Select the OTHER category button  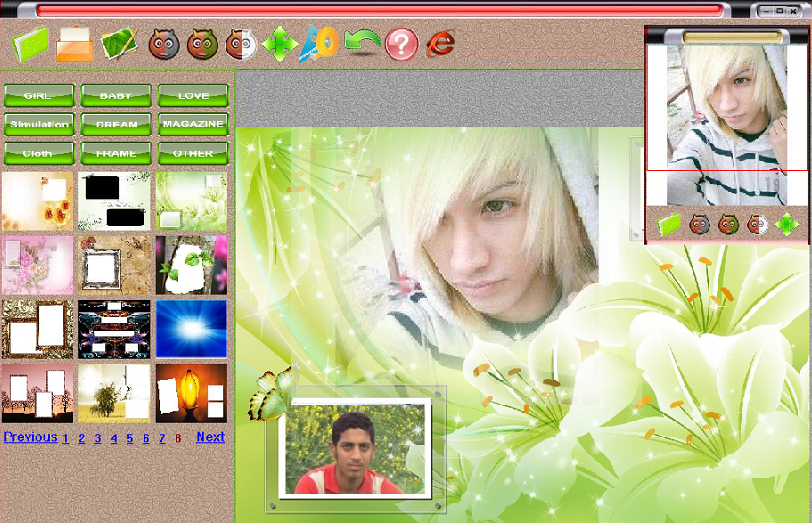click(x=193, y=153)
